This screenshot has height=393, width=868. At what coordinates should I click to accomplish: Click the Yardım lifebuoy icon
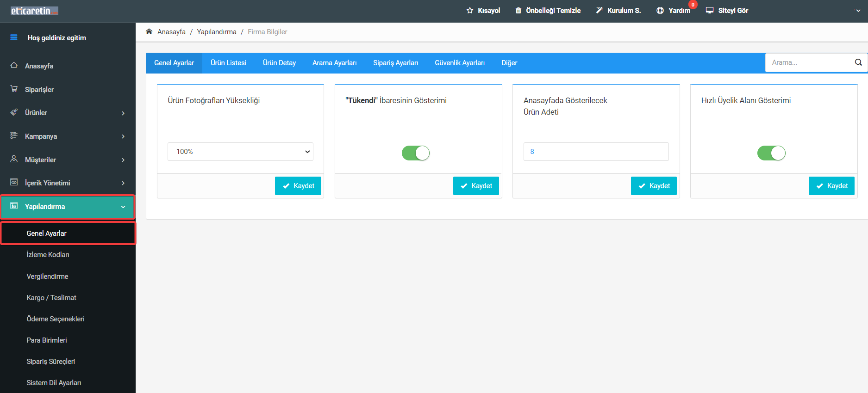[x=660, y=10]
